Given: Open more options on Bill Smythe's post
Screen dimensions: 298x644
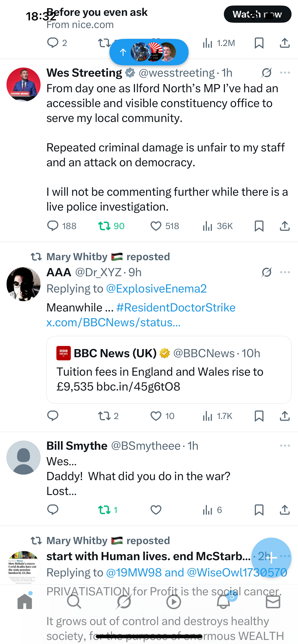Looking at the screenshot, I should [x=285, y=446].
